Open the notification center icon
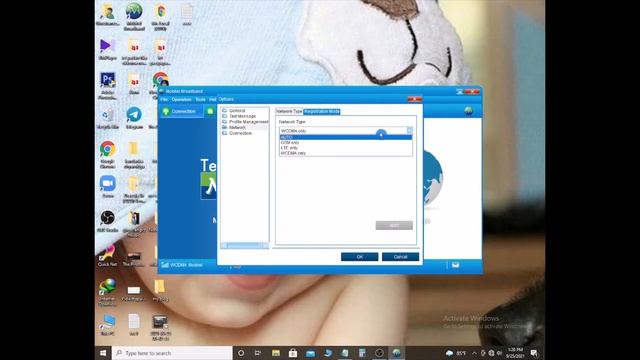The width and height of the screenshot is (640, 360). point(534,353)
